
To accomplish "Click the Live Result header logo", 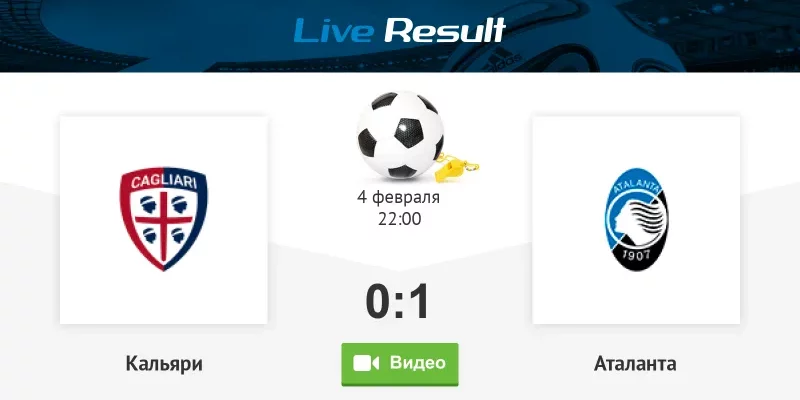I will [399, 30].
